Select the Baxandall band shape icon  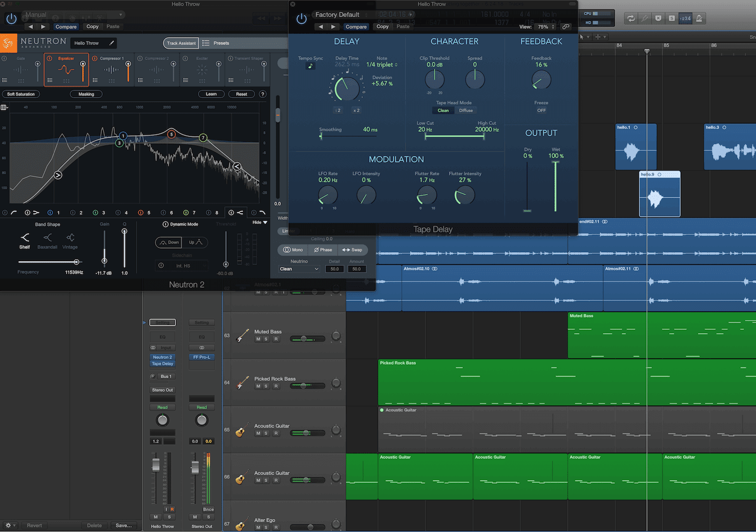pos(47,238)
